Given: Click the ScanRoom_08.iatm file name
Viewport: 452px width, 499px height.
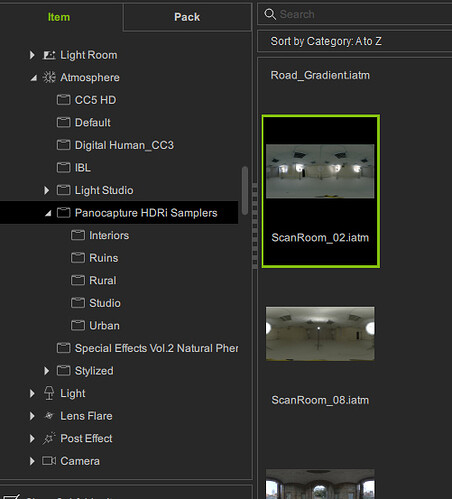Looking at the screenshot, I should (320, 400).
